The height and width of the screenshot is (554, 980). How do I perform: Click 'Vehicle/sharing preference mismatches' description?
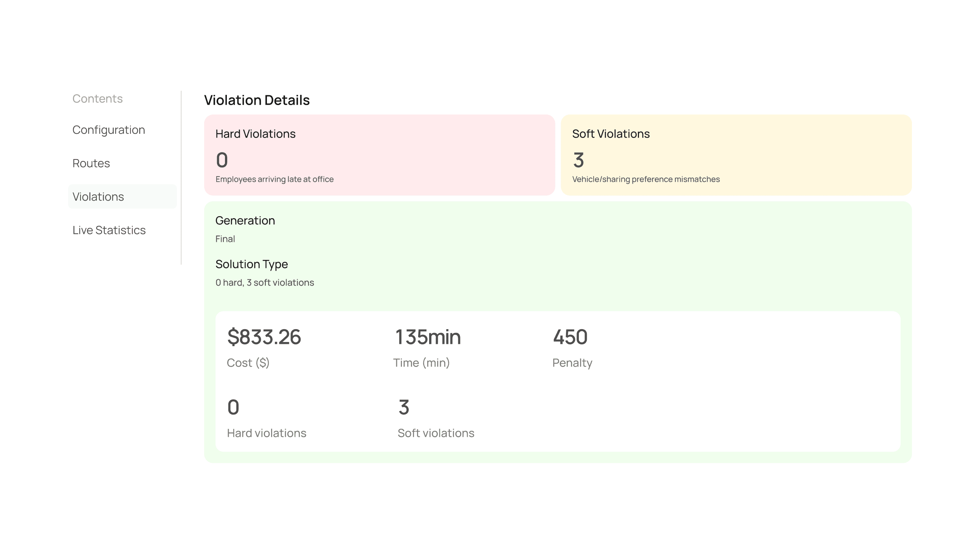[x=646, y=179]
